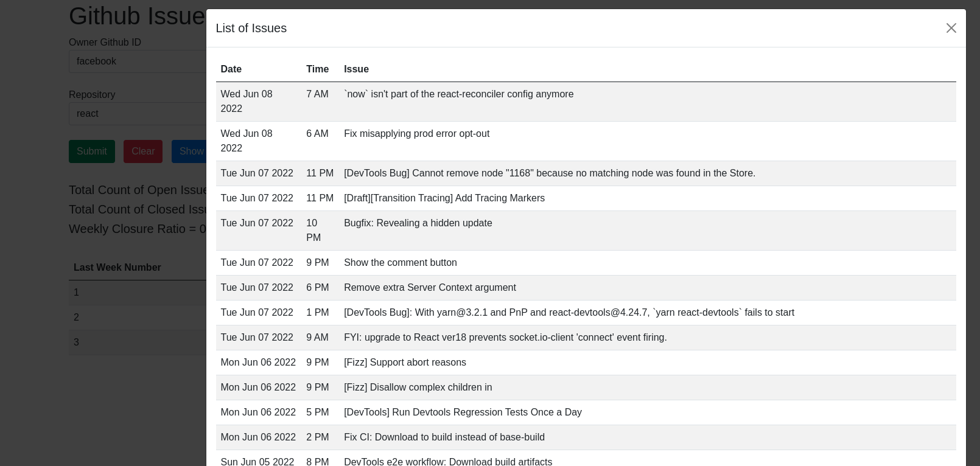Click 'Last Week Number' column header
Image resolution: width=980 pixels, height=466 pixels.
[x=117, y=268]
